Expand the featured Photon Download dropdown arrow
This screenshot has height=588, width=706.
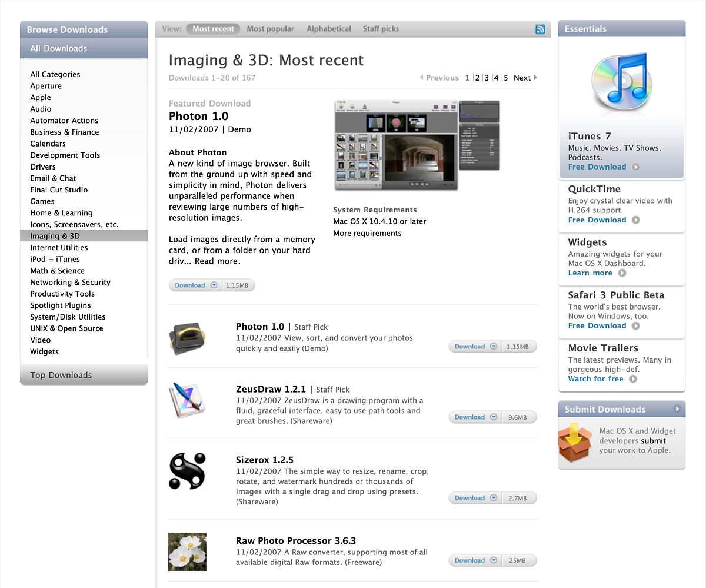coord(214,285)
